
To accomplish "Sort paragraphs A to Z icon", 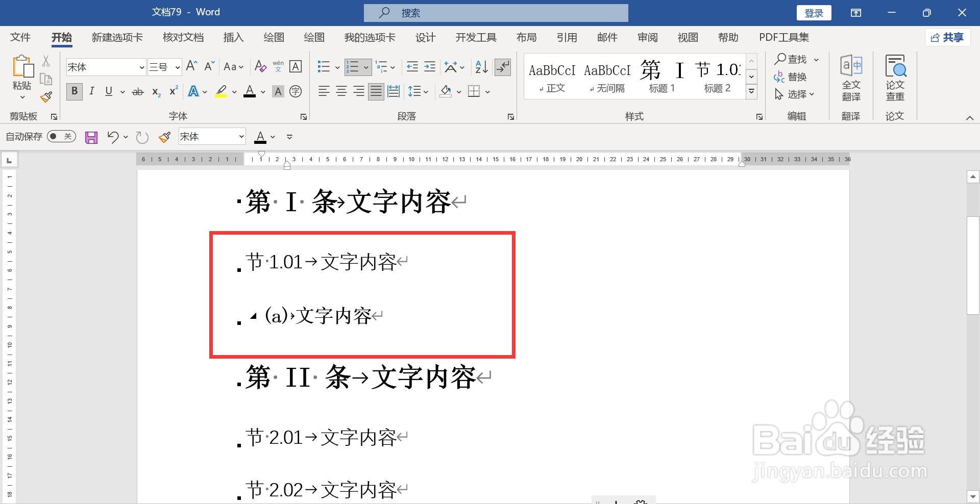I will (481, 67).
